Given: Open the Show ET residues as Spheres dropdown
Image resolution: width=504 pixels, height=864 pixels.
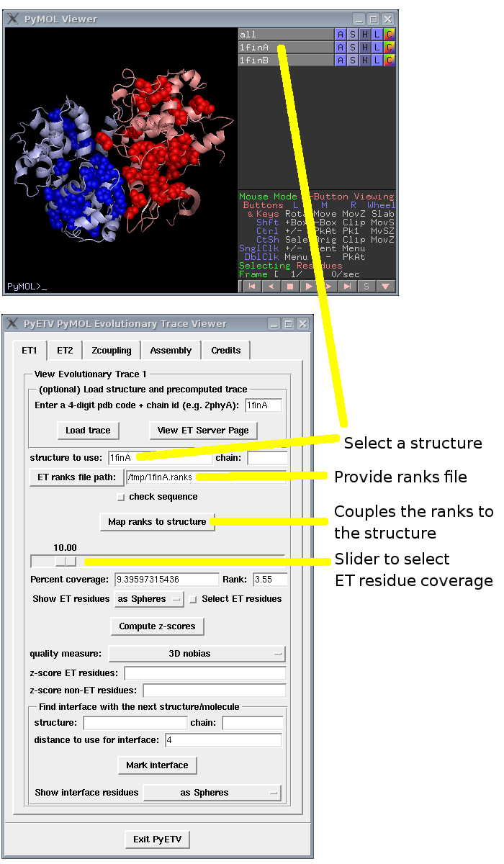Looking at the screenshot, I should [x=150, y=599].
